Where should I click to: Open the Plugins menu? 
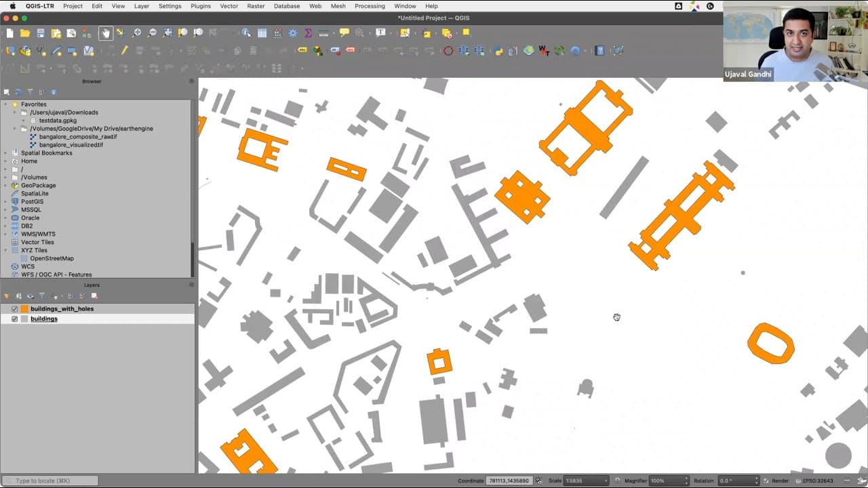point(201,6)
